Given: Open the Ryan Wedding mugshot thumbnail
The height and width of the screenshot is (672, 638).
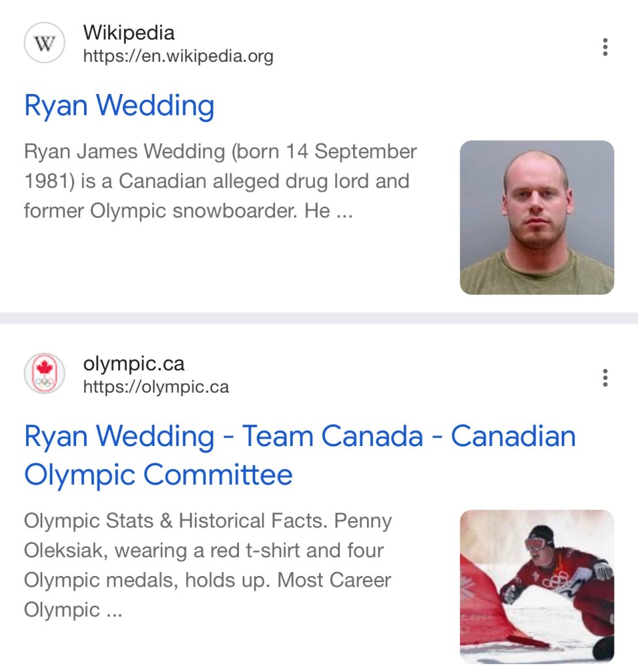Looking at the screenshot, I should click(x=536, y=217).
